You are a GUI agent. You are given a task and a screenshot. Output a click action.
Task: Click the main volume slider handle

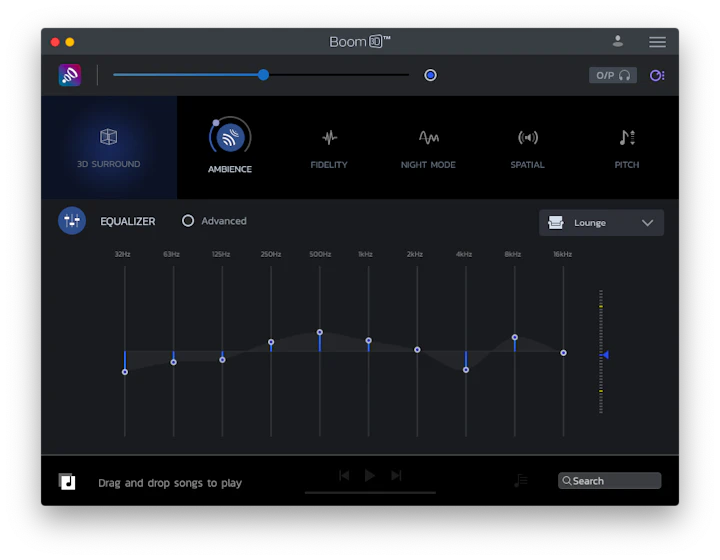(263, 75)
